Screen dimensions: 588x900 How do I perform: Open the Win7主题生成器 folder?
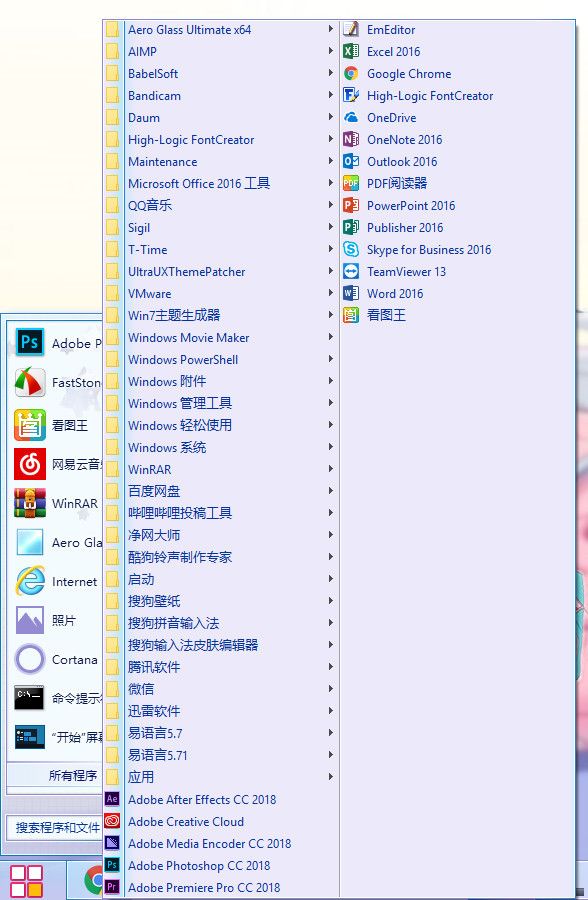221,315
